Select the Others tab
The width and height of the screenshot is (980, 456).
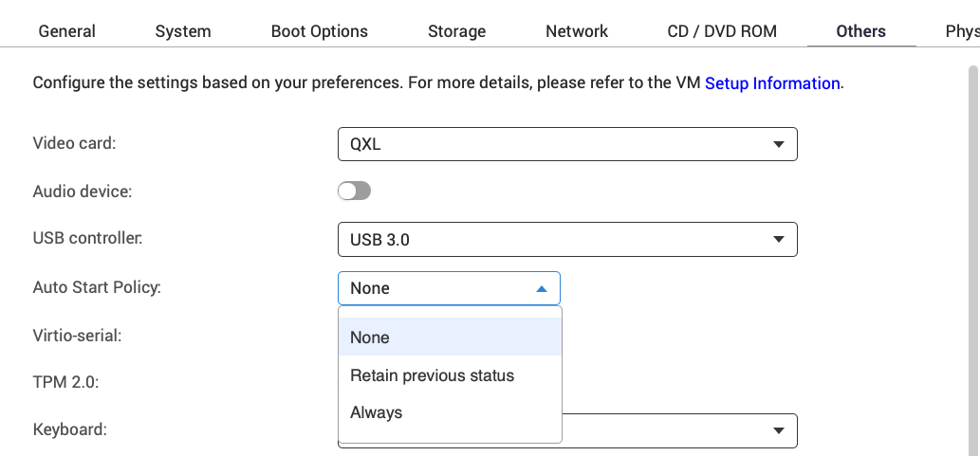pyautogui.click(x=860, y=31)
